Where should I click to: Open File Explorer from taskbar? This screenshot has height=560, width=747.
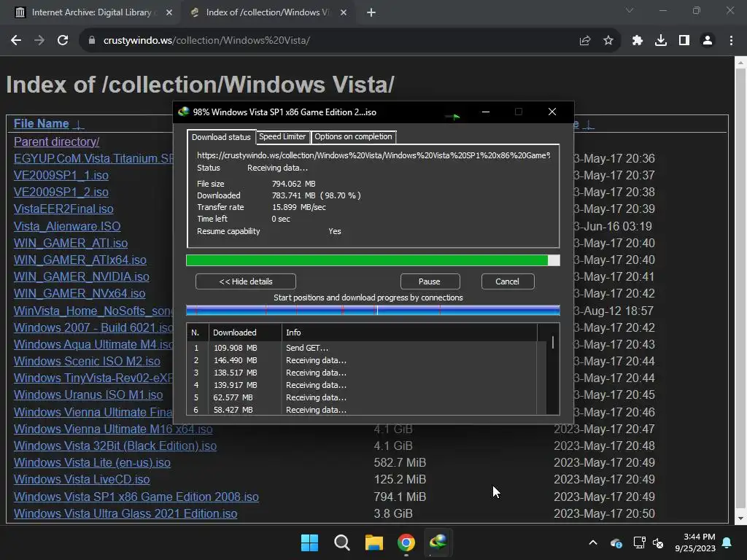tap(374, 542)
